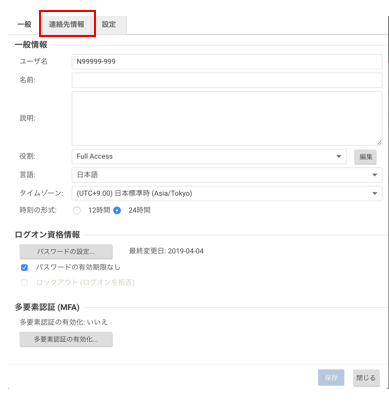Viewport: 389px width, 407px height.
Task: Click the 最終変更日: 2019-04-04 text
Action: [x=166, y=251]
